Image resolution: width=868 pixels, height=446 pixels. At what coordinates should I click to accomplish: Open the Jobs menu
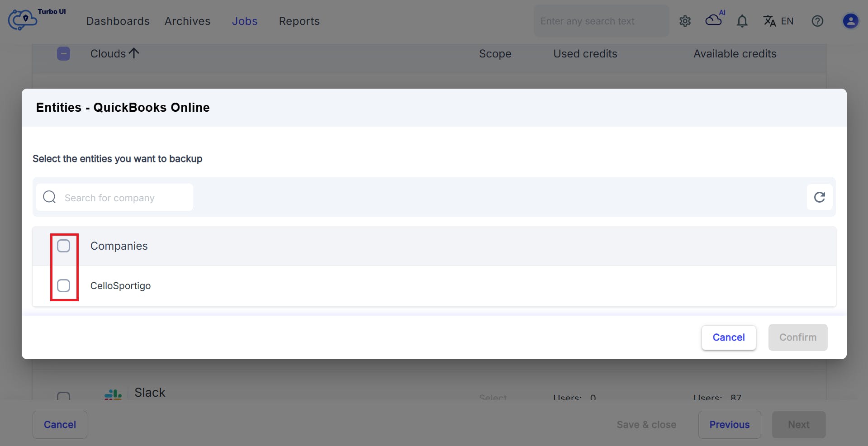[x=245, y=21]
